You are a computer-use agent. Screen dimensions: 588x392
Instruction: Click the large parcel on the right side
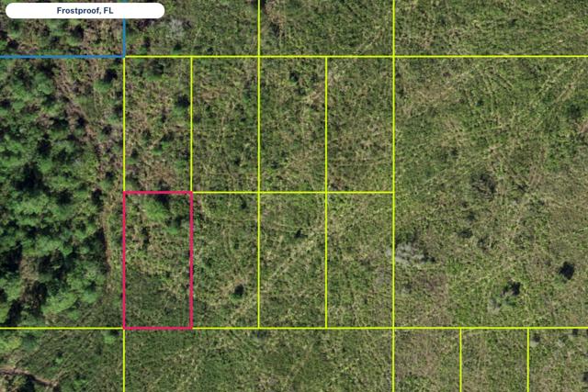490,191
